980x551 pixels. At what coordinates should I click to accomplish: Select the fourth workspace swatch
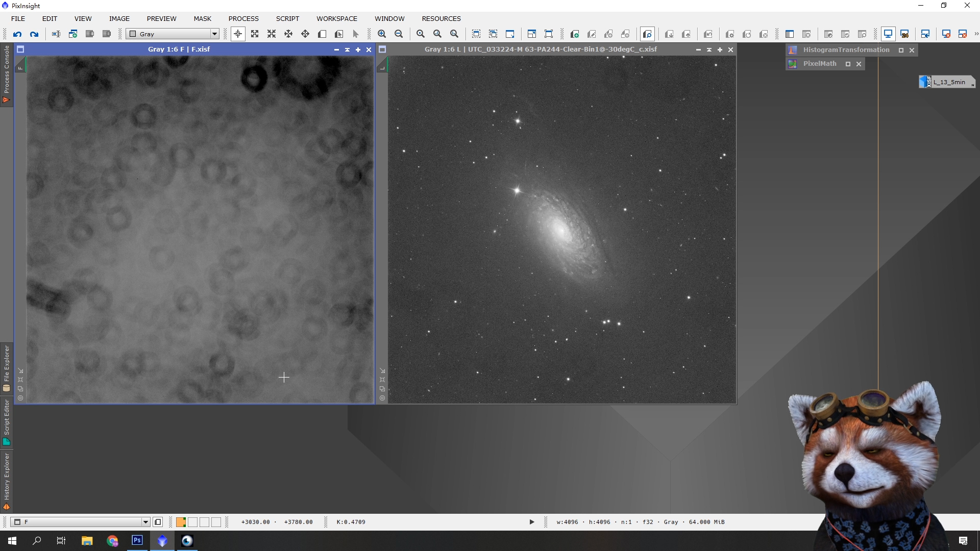click(x=216, y=522)
